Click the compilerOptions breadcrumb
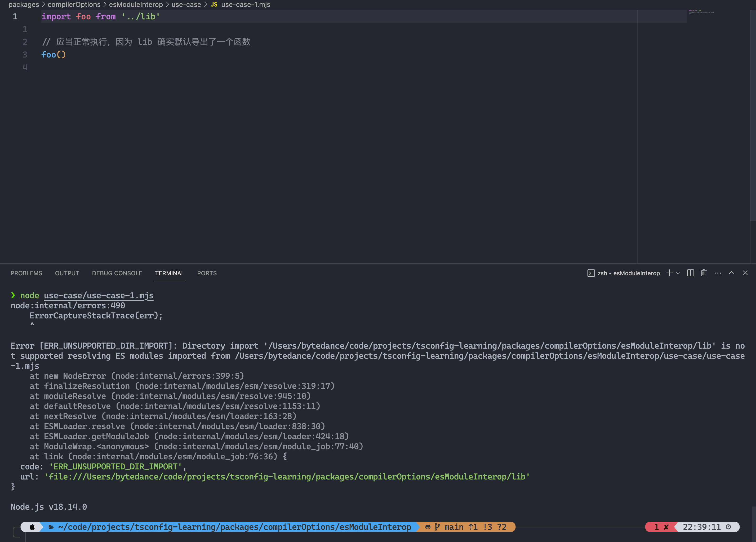The image size is (756, 542). tap(74, 4)
